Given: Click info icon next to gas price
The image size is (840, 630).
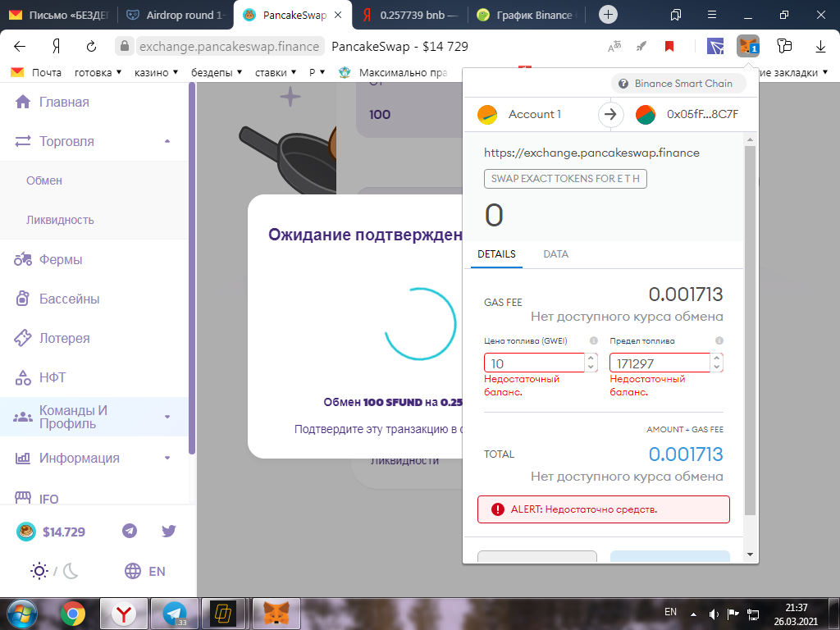Looking at the screenshot, I should 594,340.
